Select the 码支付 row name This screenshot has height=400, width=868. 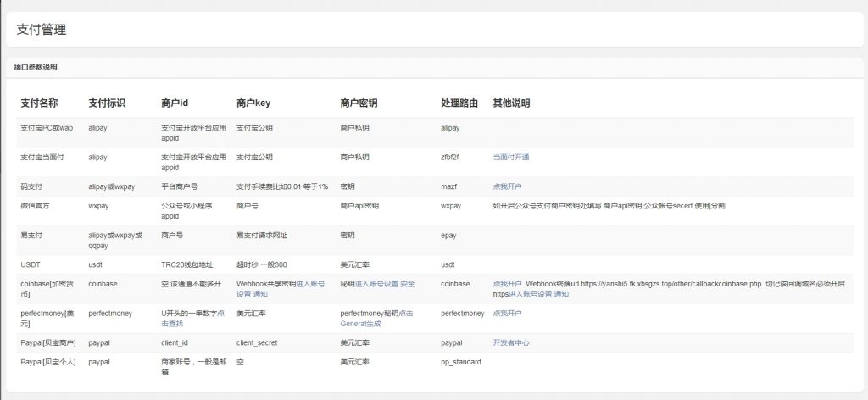[x=31, y=186]
